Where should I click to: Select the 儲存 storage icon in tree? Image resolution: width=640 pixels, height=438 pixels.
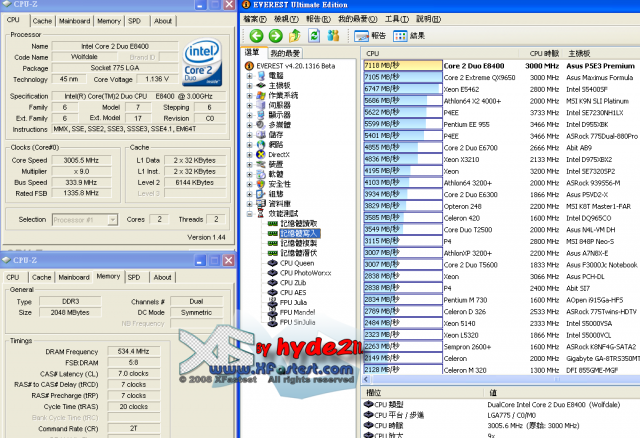coord(261,135)
